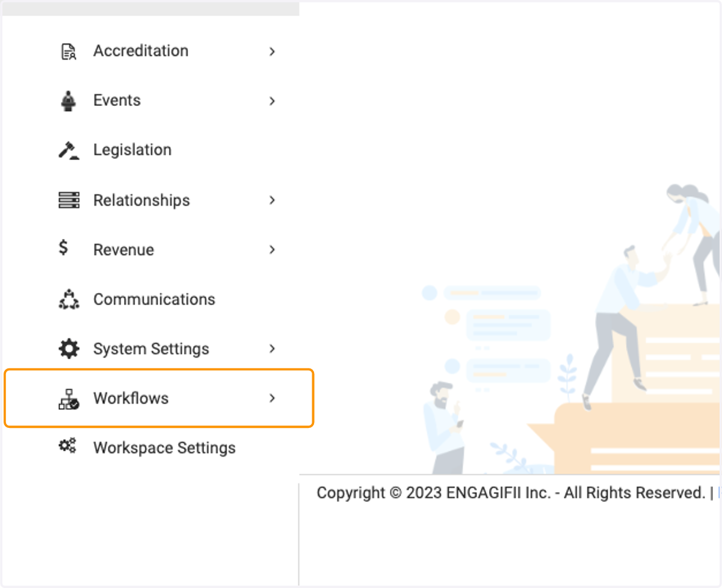
Task: Click the Workspace Settings gears icon
Action: [x=67, y=446]
